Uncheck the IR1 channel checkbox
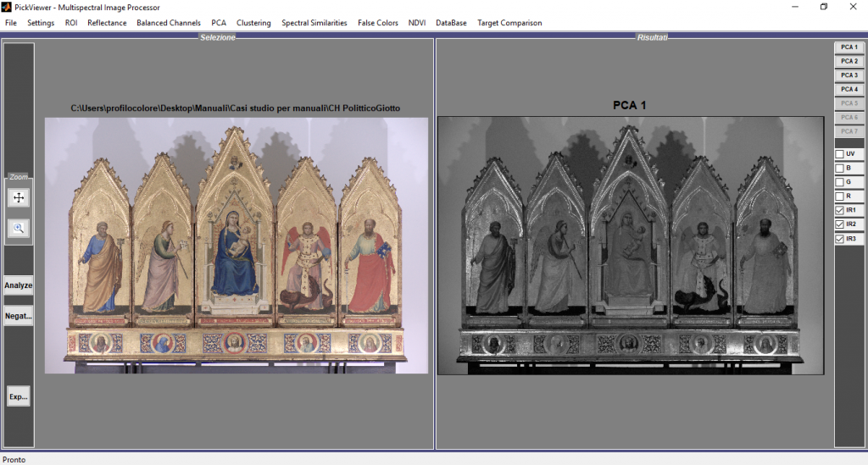Screen dimensions: 868x465 click(840, 210)
